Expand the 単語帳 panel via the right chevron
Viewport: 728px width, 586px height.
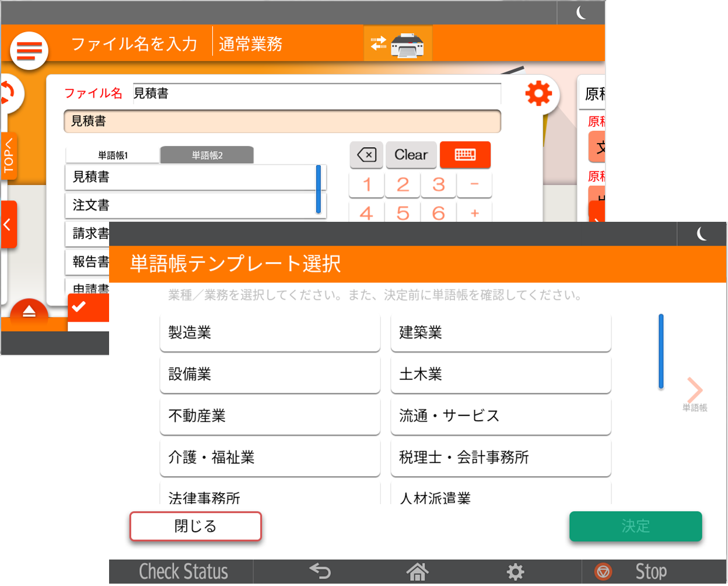(695, 389)
